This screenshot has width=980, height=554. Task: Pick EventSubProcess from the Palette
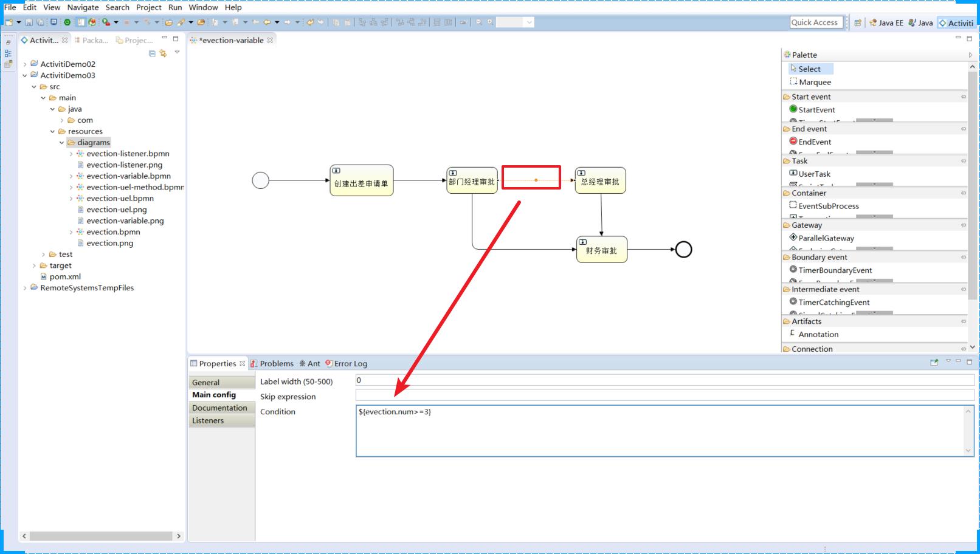coord(824,206)
